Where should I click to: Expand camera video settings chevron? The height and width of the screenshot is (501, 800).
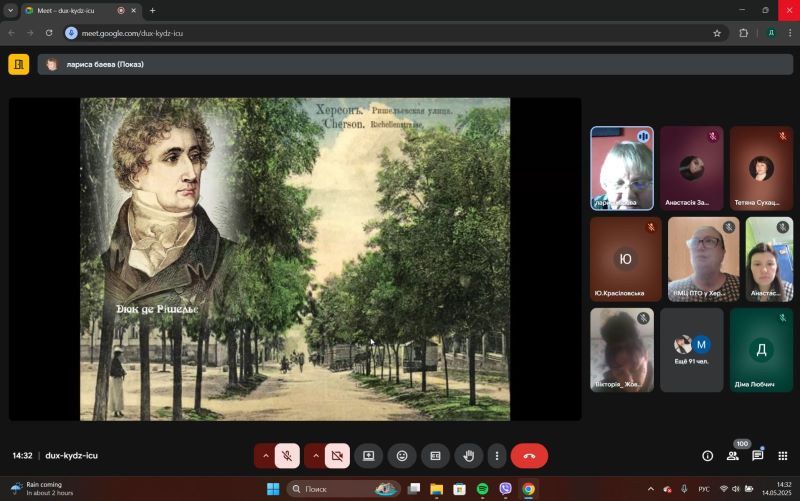[315, 456]
